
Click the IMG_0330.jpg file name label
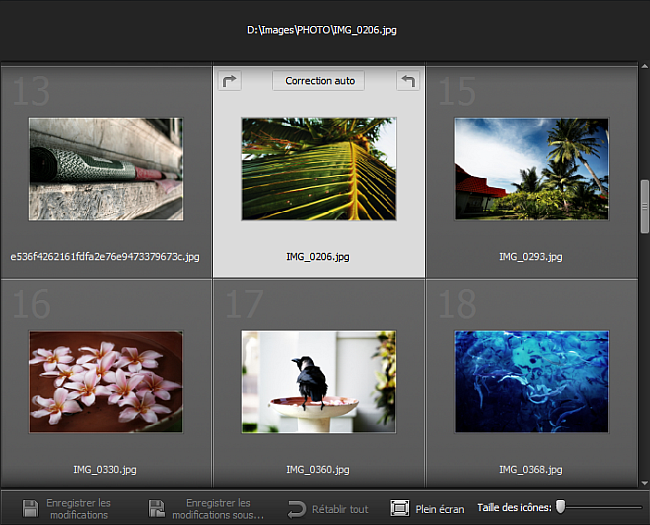[105, 469]
